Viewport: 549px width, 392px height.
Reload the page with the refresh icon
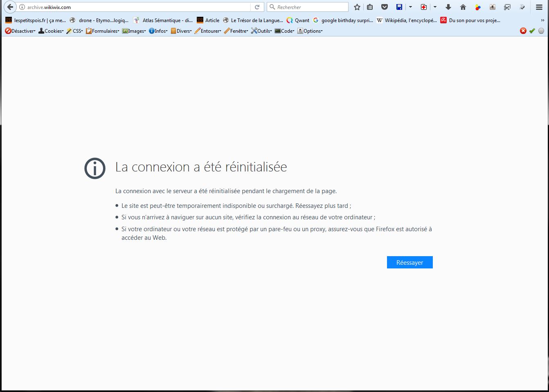257,7
